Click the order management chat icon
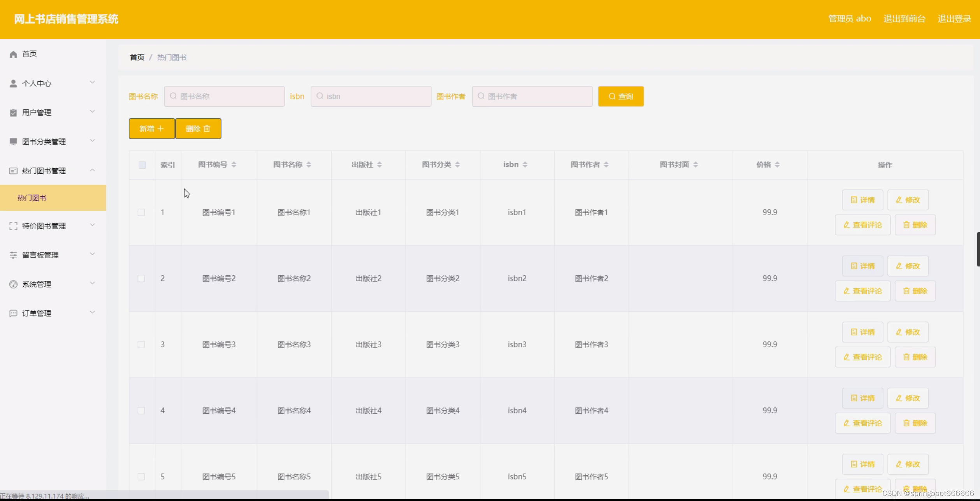Viewport: 980px width, 501px height. click(x=13, y=314)
